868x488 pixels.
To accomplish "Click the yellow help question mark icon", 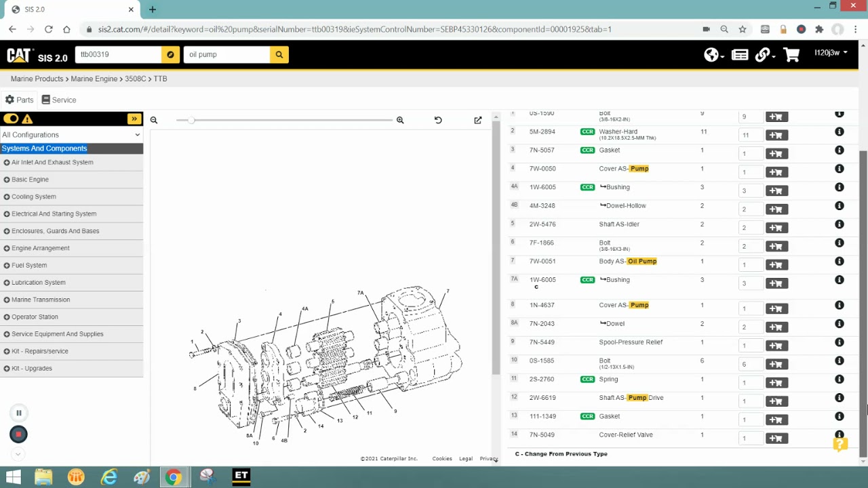I will point(840,445).
